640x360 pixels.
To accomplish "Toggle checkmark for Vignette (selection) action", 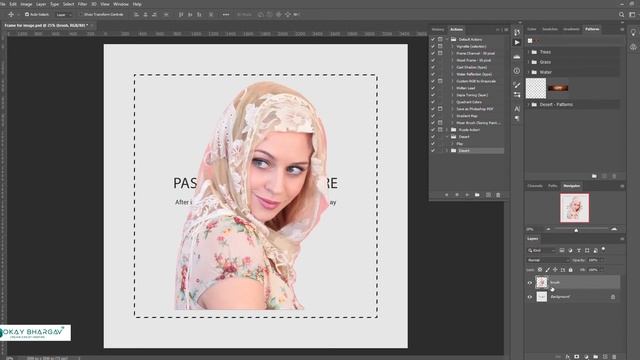I will (433, 47).
